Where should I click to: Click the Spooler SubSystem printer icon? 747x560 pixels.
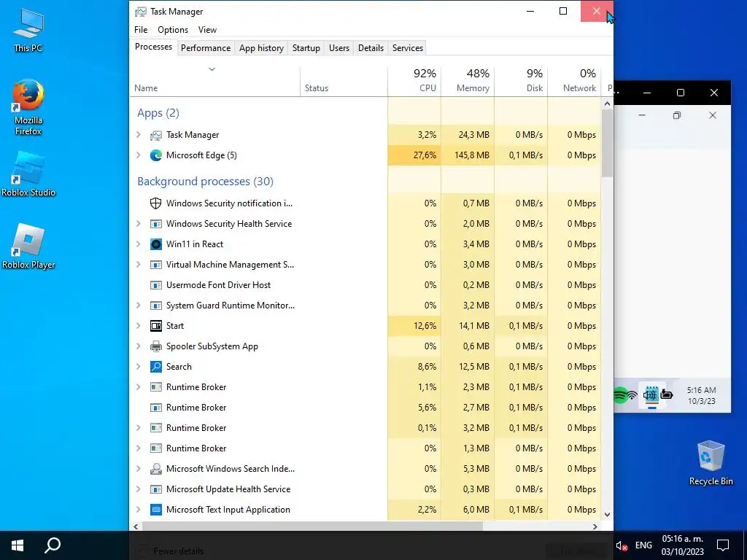coord(156,346)
